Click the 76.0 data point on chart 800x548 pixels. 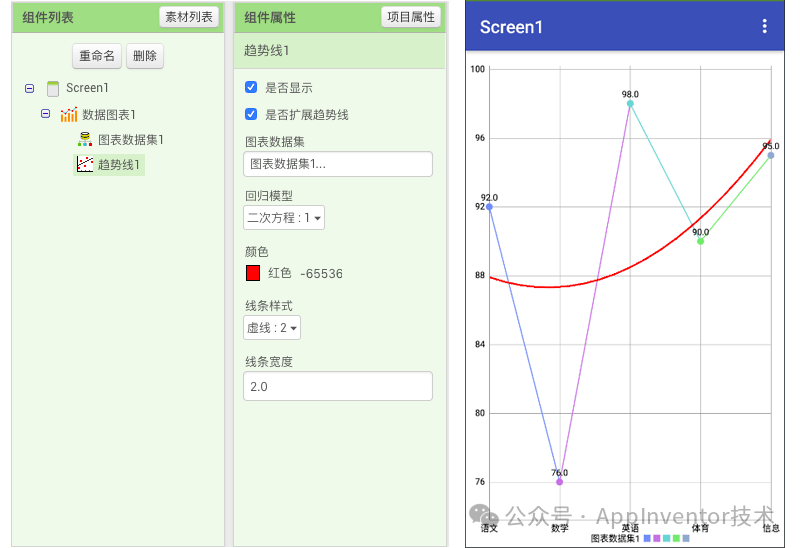pyautogui.click(x=560, y=482)
